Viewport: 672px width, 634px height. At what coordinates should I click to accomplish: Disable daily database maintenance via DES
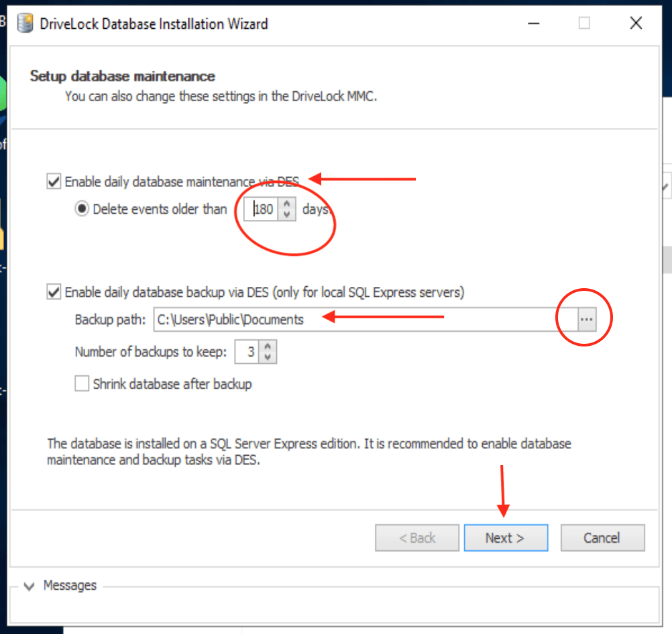(54, 182)
